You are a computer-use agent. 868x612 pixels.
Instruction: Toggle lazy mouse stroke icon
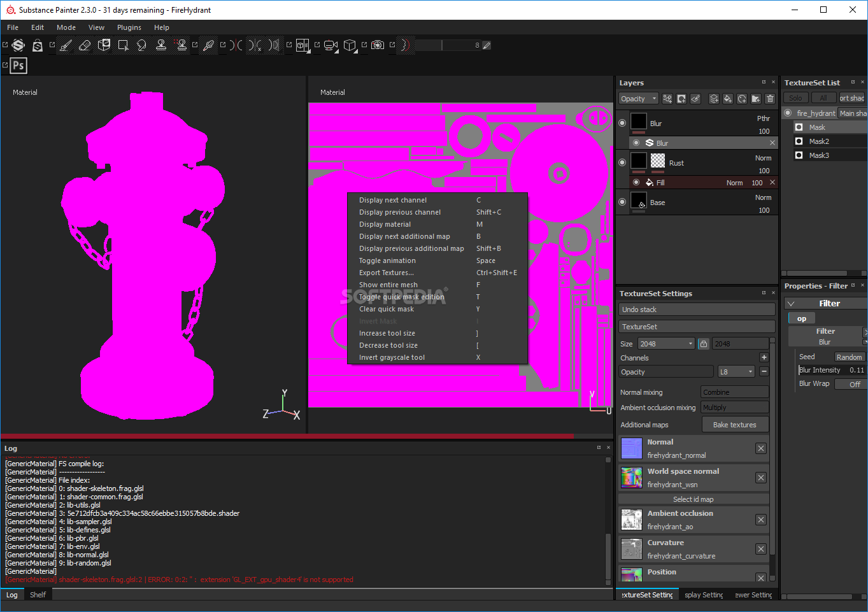click(x=406, y=45)
